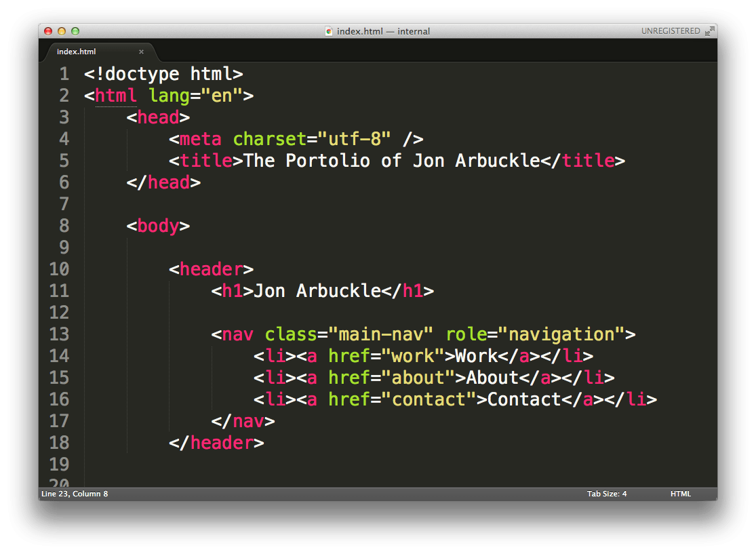
Task: Close the index.html tab with its x icon
Action: (141, 52)
